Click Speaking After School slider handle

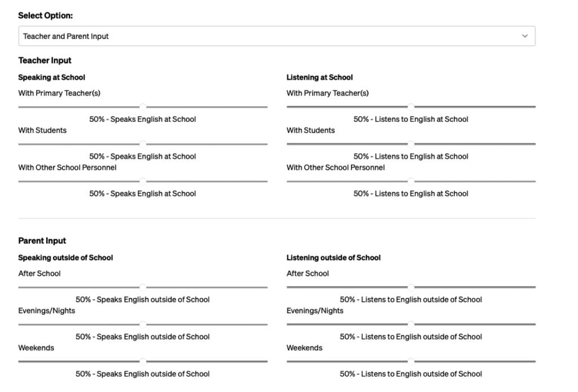143,287
